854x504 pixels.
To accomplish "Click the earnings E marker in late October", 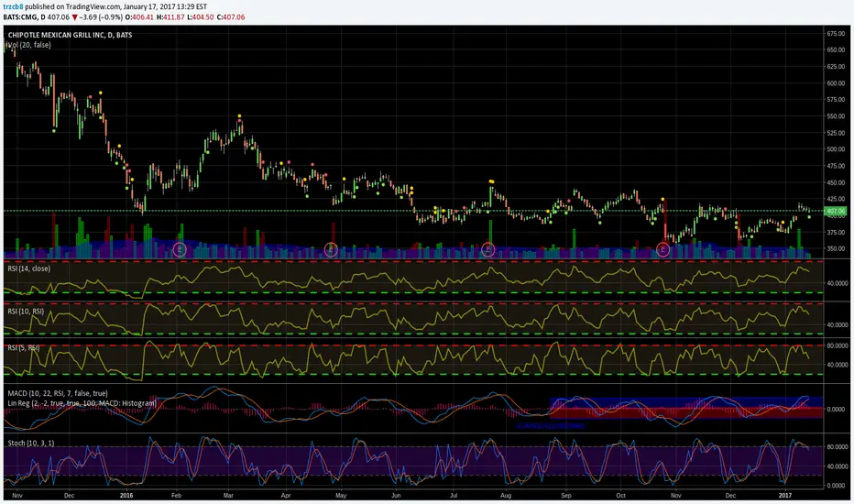I will point(662,250).
